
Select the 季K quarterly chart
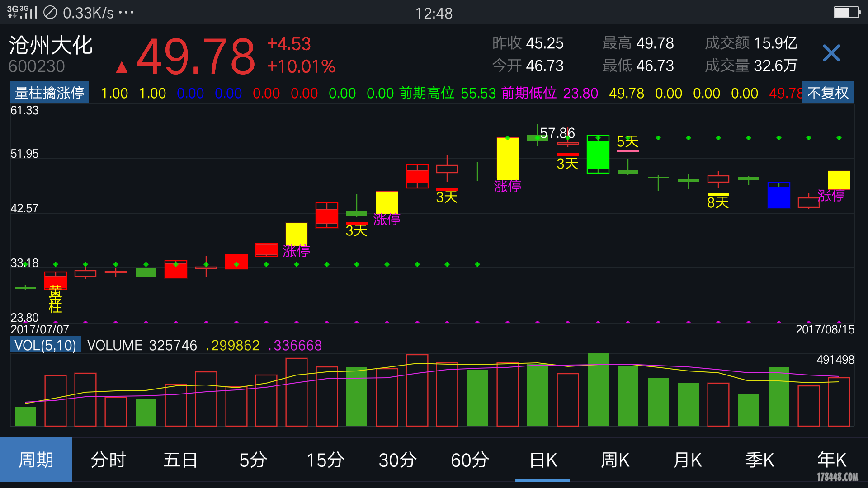click(759, 460)
